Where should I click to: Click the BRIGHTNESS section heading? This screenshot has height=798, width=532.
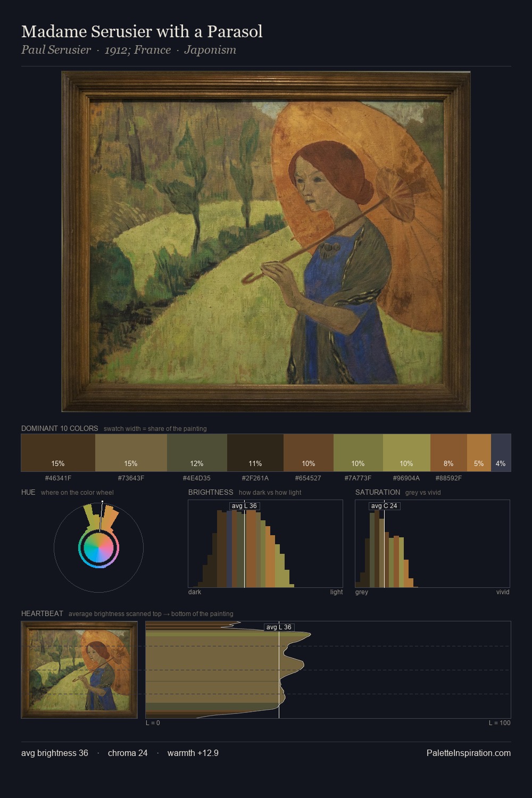(x=211, y=492)
